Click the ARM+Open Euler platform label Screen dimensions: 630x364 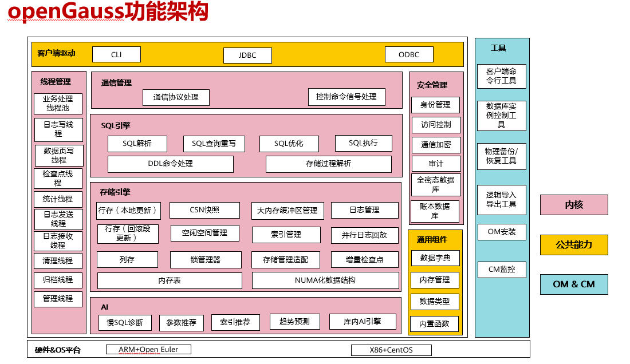[148, 349]
